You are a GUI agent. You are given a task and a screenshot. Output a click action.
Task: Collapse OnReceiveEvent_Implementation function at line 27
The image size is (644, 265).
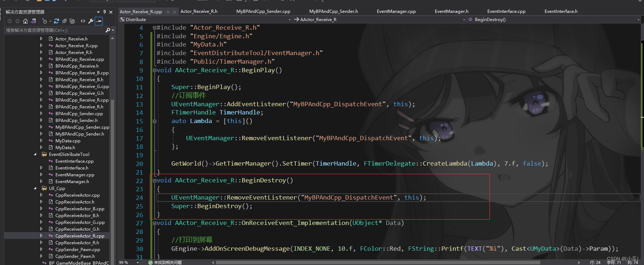point(154,223)
